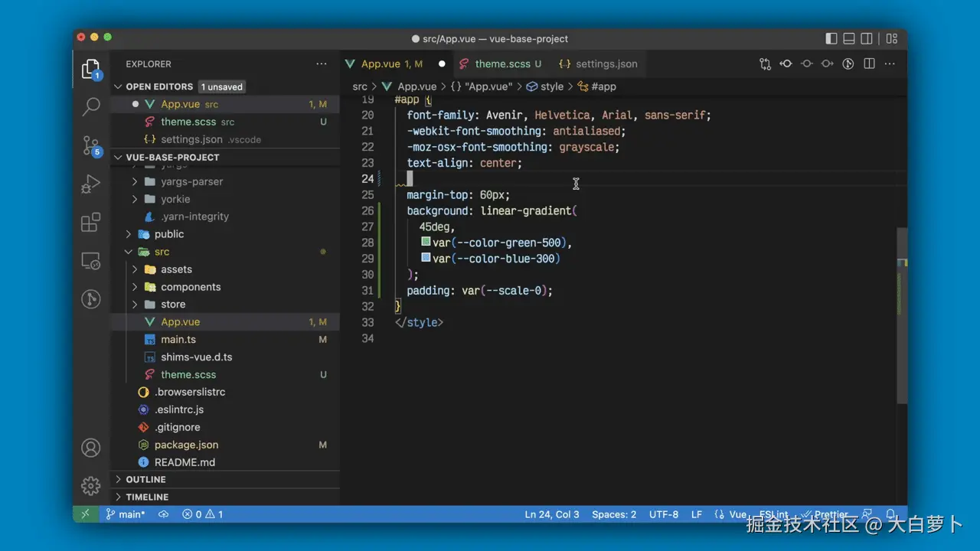Go to next revision arrow icon
The height and width of the screenshot is (551, 980).
click(827, 64)
